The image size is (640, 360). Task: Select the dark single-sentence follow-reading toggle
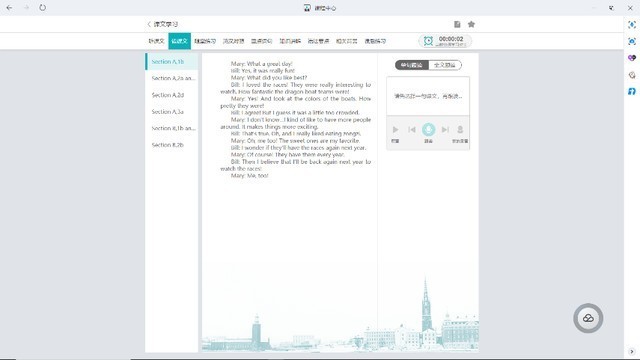[411, 65]
